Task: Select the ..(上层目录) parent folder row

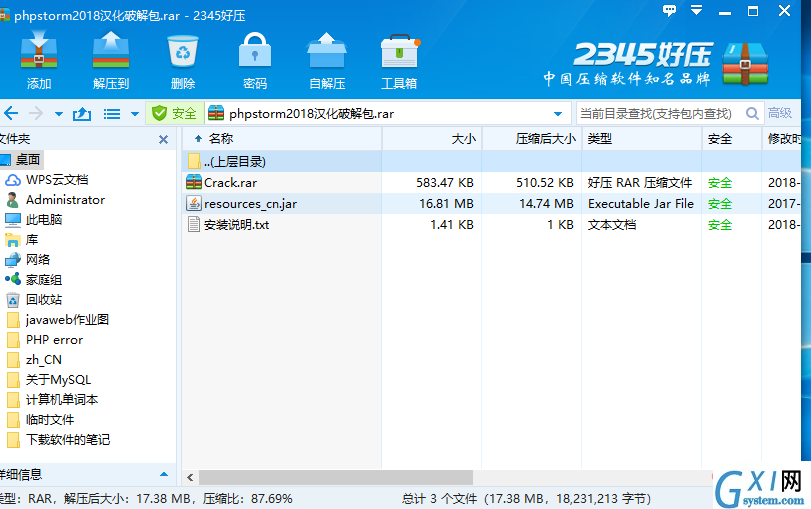Action: click(x=491, y=161)
